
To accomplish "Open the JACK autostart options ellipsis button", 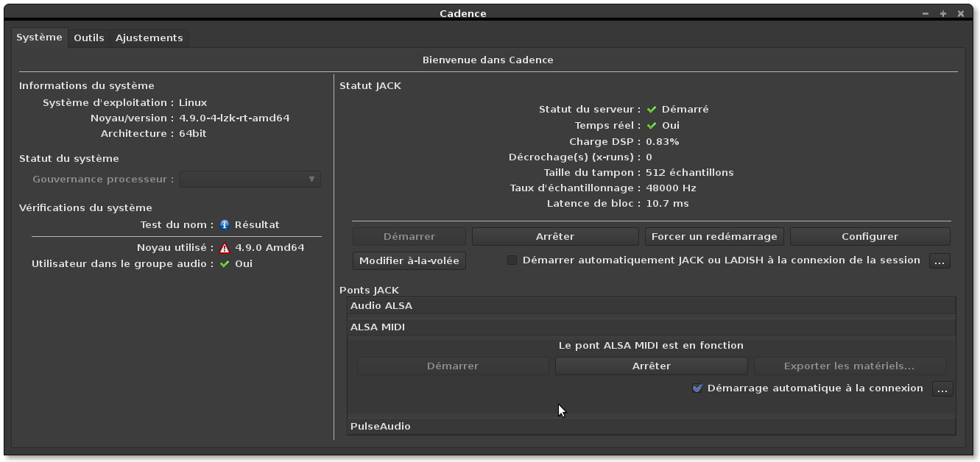I will coord(940,260).
